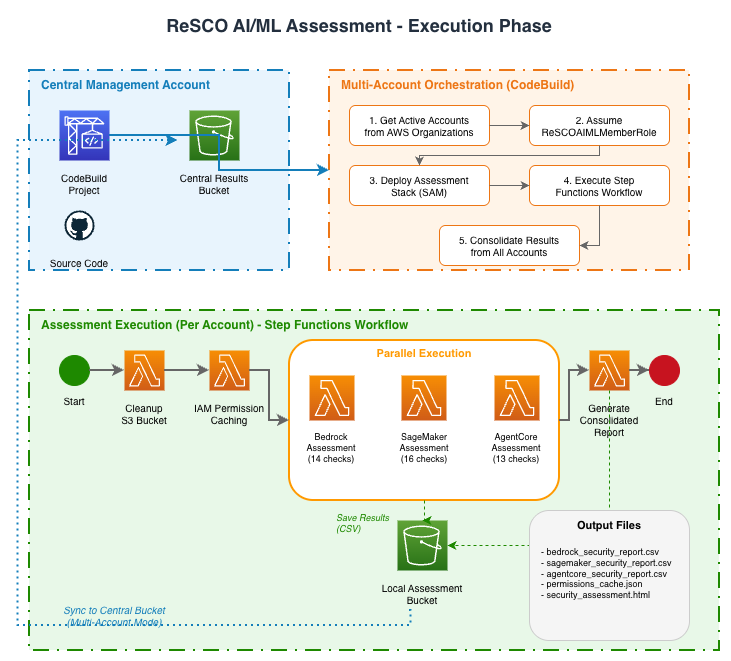Select the Output Files heading

609,525
